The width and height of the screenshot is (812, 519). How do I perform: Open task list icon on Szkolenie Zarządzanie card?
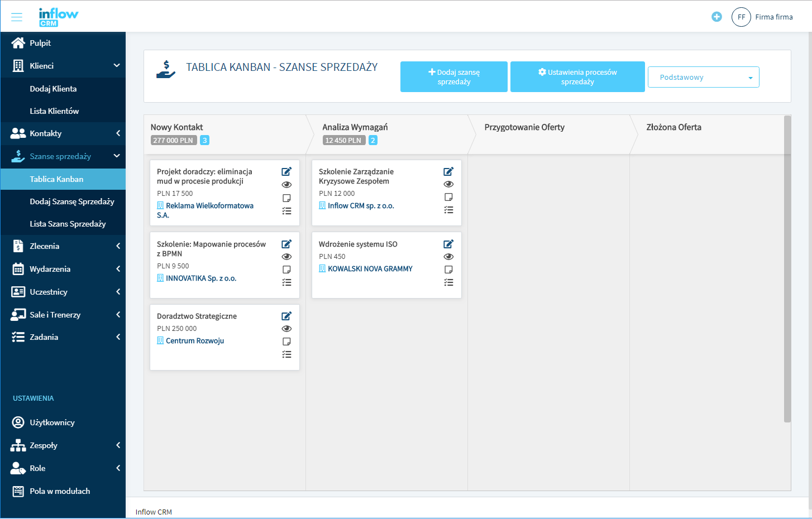pyautogui.click(x=448, y=210)
